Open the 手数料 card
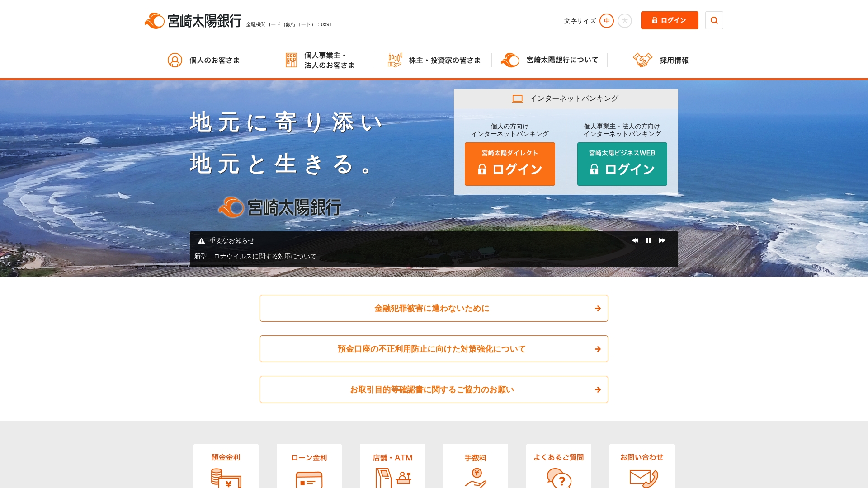The height and width of the screenshot is (488, 868). [x=476, y=466]
